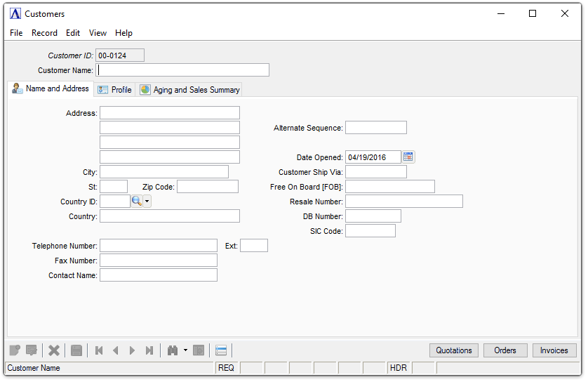Click the new record toolbar icon
Viewport: 588px width, 382px height.
(15, 350)
